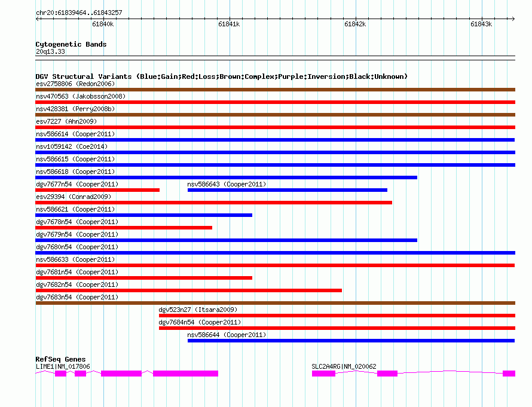
Task: Click nsv586633 (Cooper2011) label
Action: 75,259
